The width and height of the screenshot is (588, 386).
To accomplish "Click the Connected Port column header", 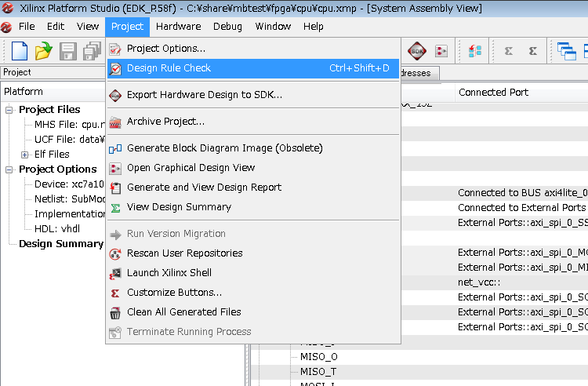I will coord(493,93).
